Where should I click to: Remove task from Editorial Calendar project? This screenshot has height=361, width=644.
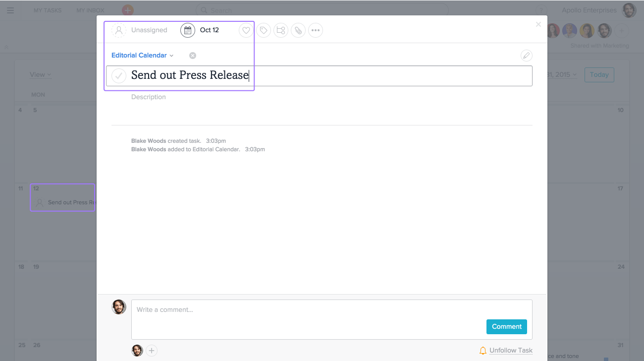193,56
